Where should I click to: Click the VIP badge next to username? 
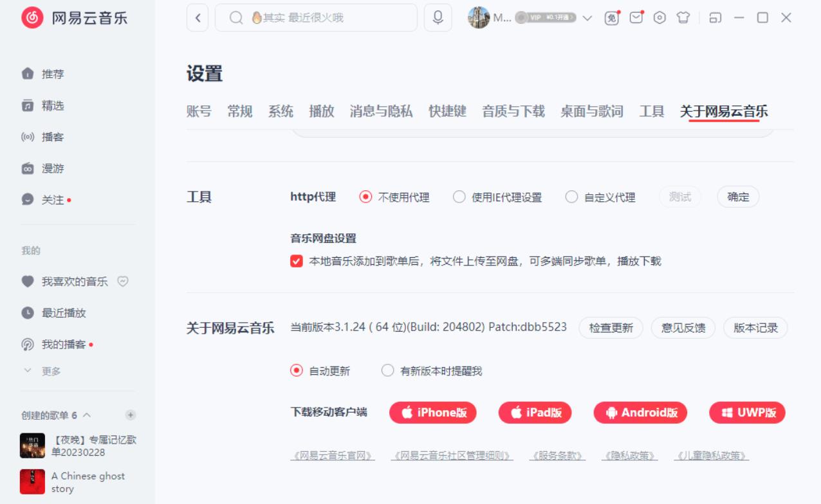pyautogui.click(x=546, y=18)
